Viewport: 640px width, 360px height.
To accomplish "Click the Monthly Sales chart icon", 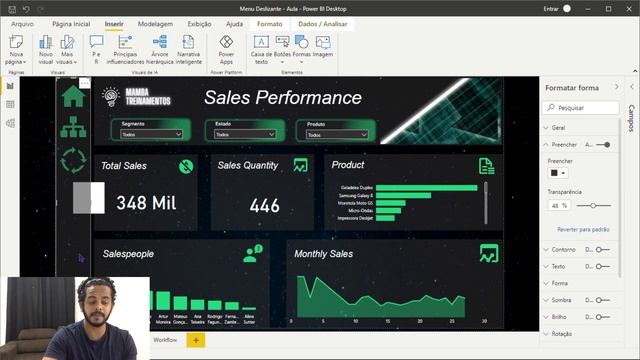I will [x=489, y=253].
